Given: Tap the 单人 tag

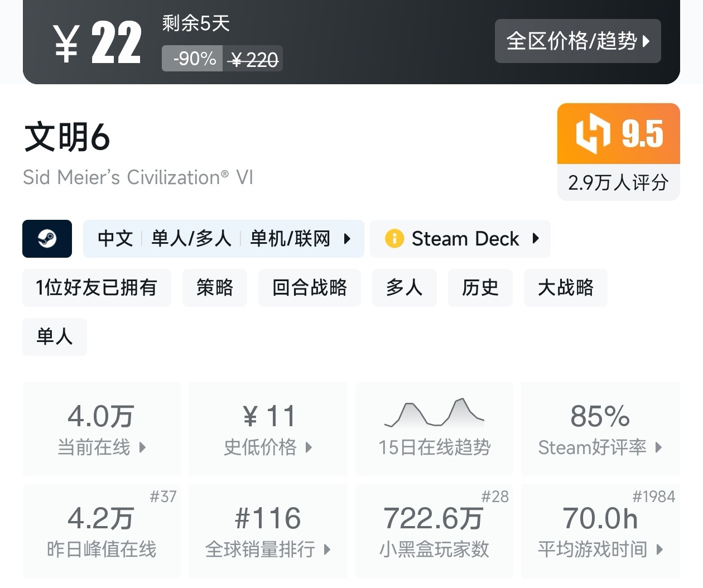Looking at the screenshot, I should click(54, 336).
